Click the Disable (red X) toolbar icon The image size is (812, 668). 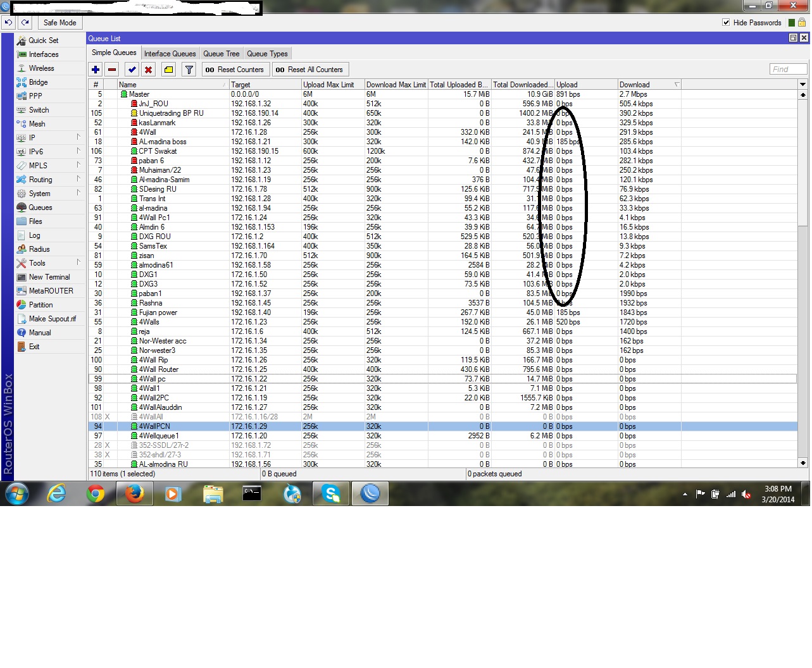tap(148, 69)
